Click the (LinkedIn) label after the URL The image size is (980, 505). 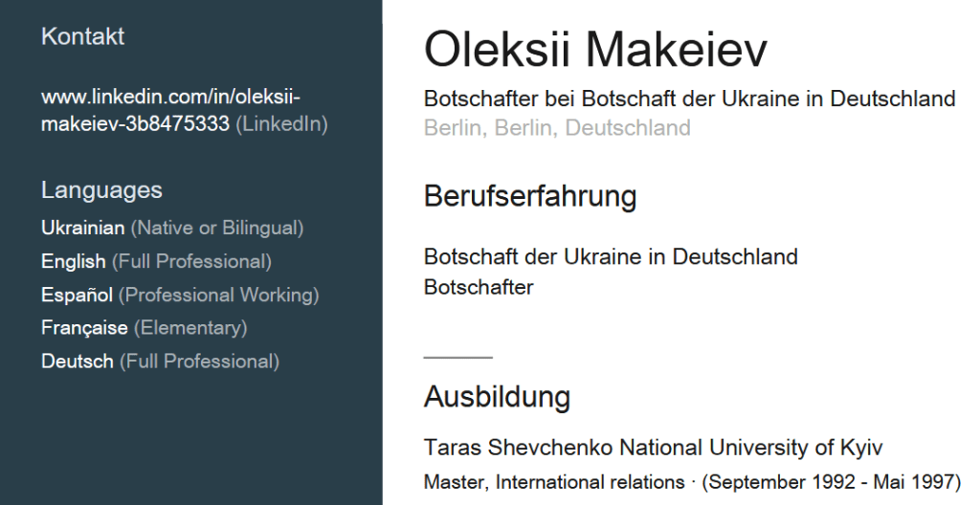pos(281,124)
